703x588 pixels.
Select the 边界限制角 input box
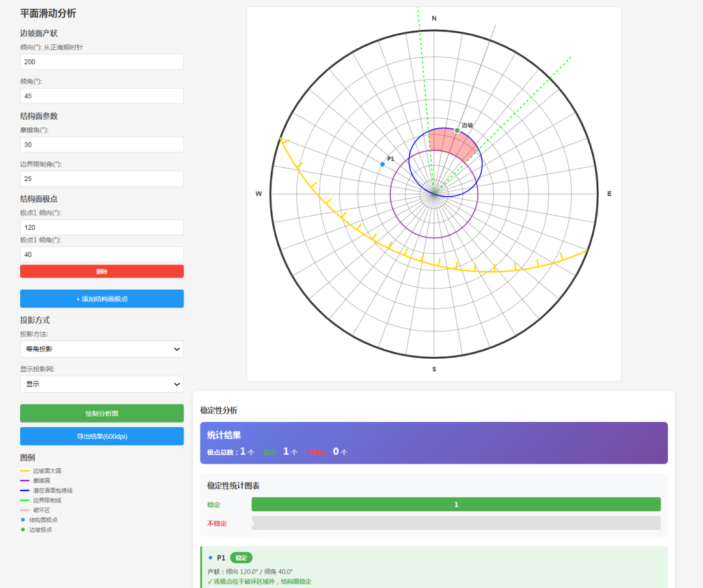(x=102, y=179)
